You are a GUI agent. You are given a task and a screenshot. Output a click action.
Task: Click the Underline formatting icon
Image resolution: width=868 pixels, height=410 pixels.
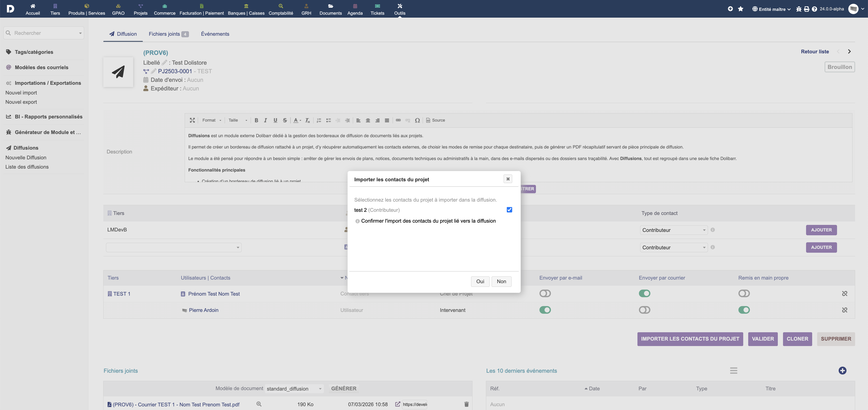[275, 120]
